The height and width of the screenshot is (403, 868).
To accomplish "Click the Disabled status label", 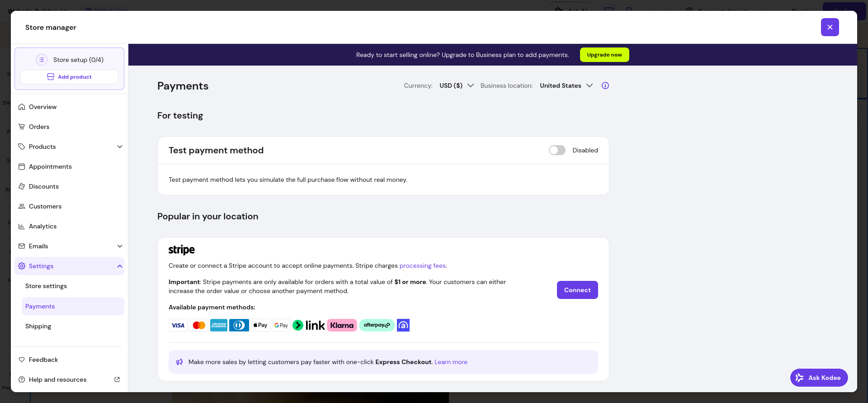I will coord(585,150).
